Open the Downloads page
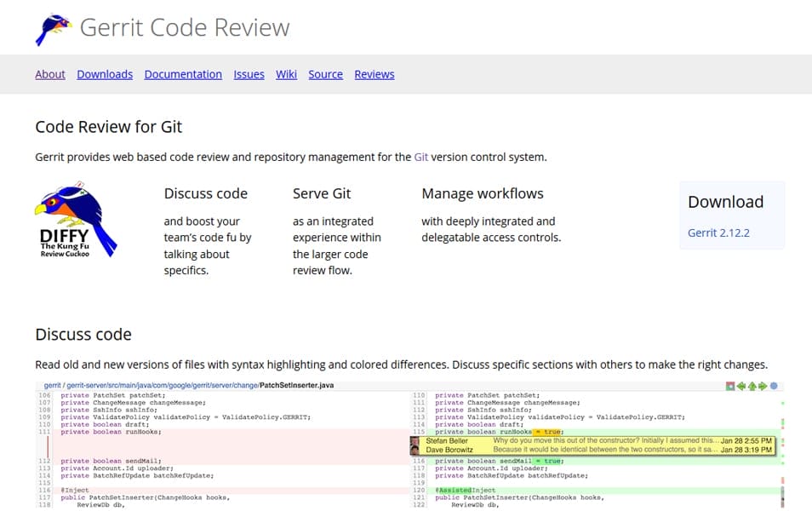The image size is (812, 511). (x=105, y=74)
